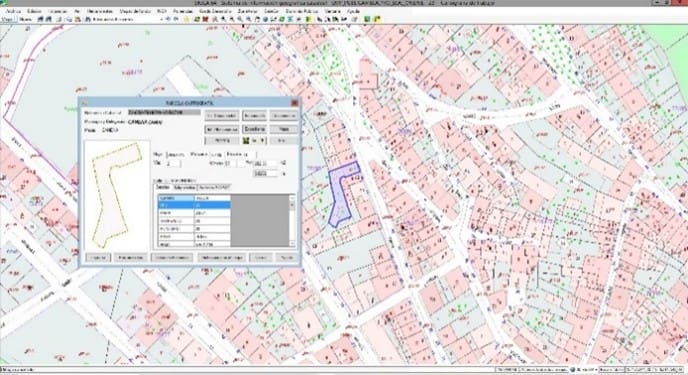The width and height of the screenshot is (688, 375).
Task: Switch to the Detalles tab in dialog
Action: (x=163, y=187)
